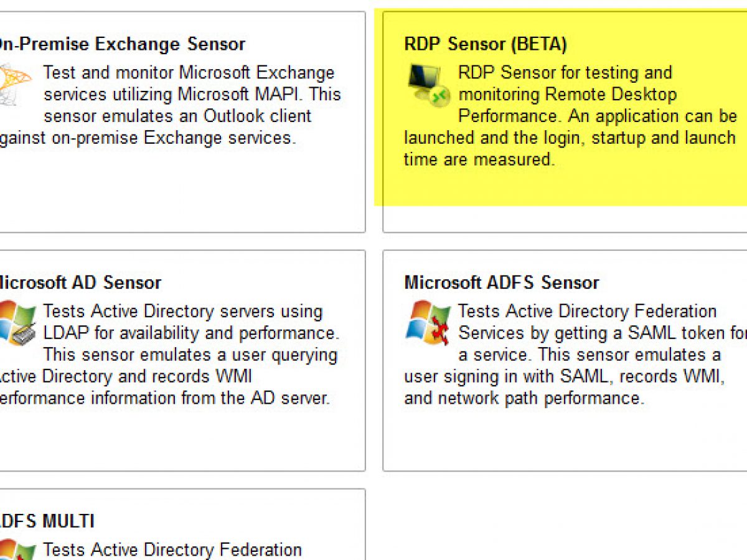
Task: Click the Microsoft ADFS Sensor flag icon
Action: click(x=428, y=323)
